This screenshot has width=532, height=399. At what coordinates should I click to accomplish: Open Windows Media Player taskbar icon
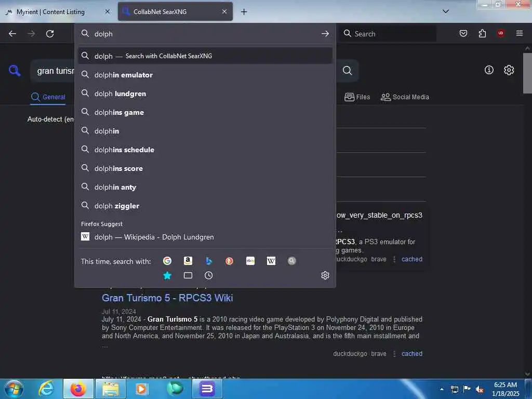click(142, 389)
